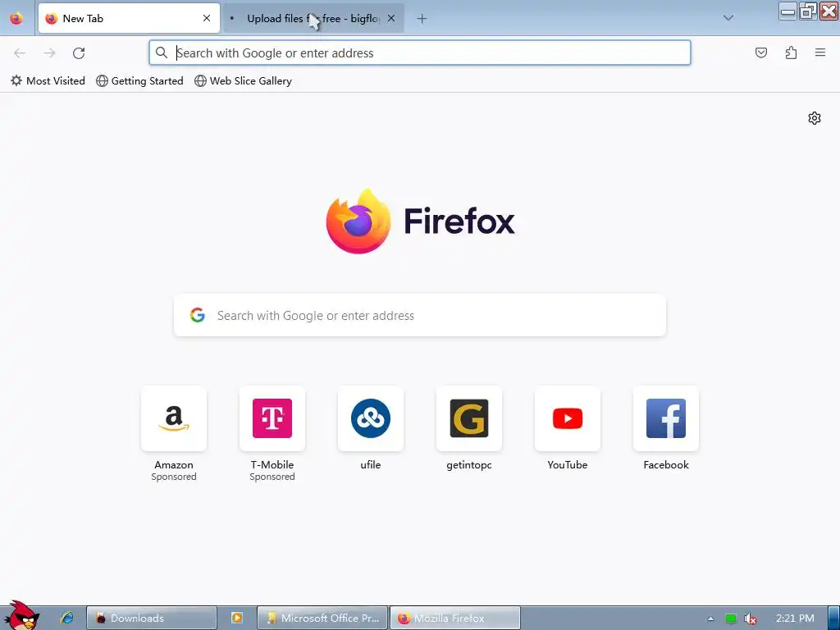The height and width of the screenshot is (630, 840).
Task: Click the green network tray icon
Action: click(731, 619)
